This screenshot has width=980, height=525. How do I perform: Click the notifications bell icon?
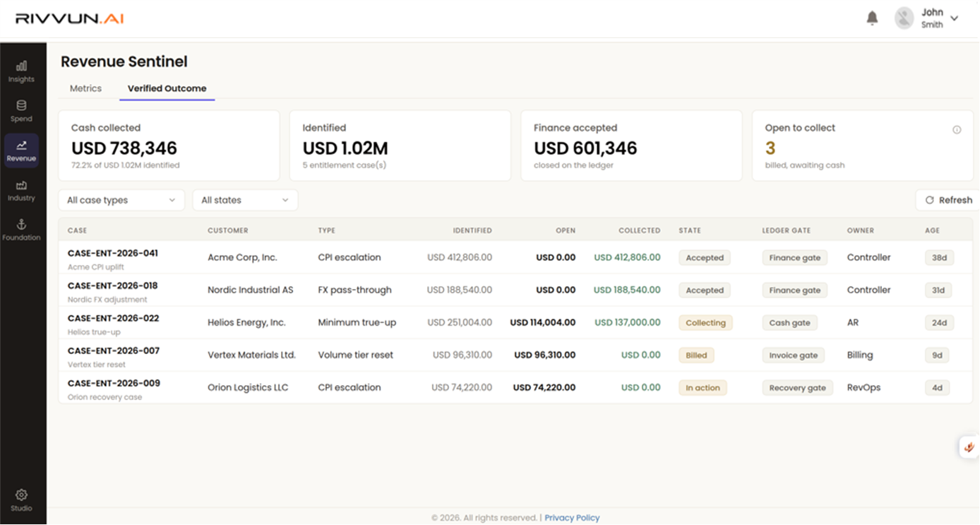[872, 18]
